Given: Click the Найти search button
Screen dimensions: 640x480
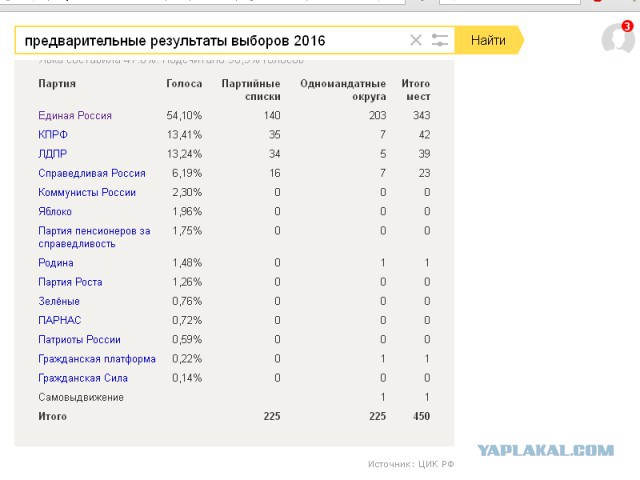Looking at the screenshot, I should coord(489,40).
